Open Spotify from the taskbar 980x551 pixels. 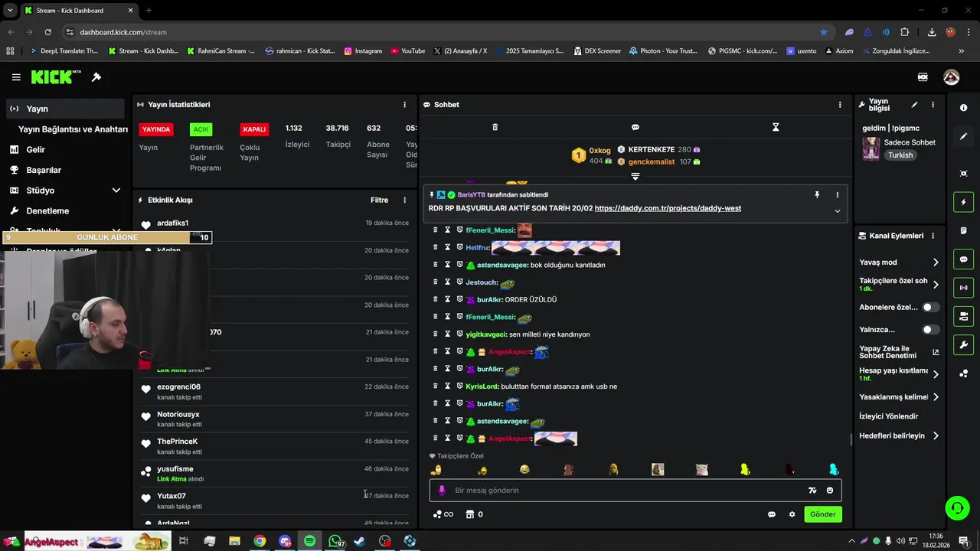point(309,541)
